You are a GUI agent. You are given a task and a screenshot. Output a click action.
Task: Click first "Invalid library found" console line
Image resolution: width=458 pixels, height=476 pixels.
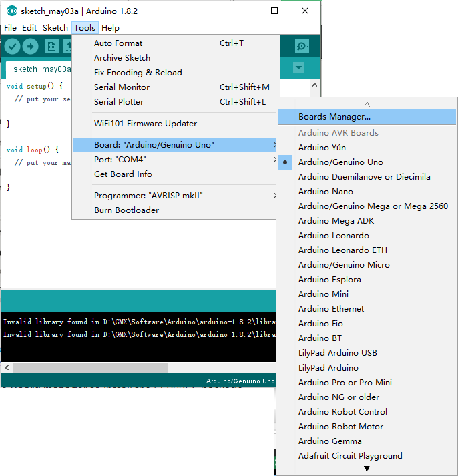pyautogui.click(x=140, y=322)
